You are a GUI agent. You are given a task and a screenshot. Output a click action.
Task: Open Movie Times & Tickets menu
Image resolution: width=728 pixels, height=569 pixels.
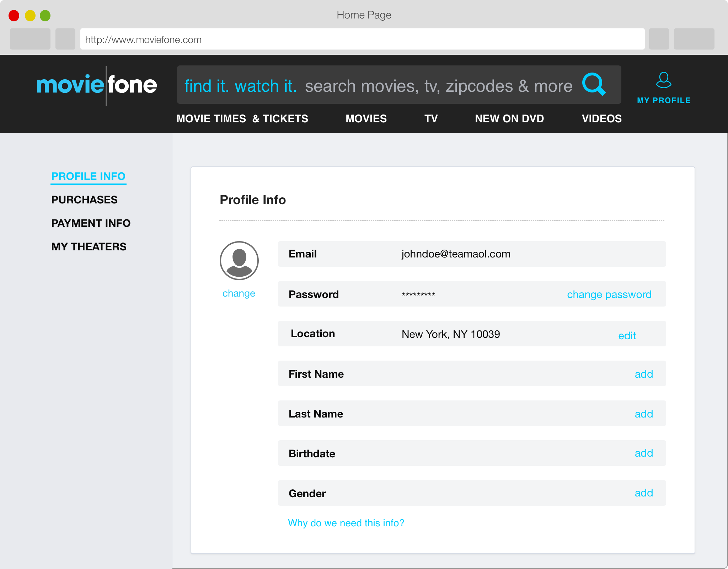[242, 118]
